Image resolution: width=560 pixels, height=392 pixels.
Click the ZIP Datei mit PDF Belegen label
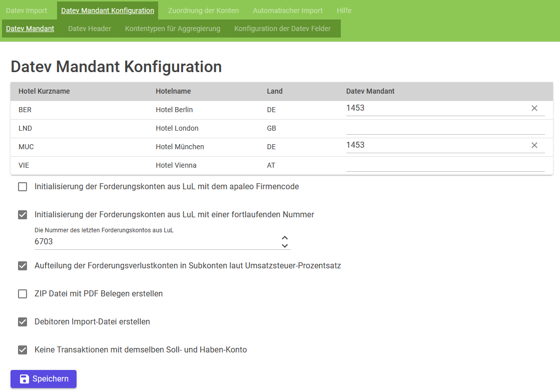click(99, 294)
